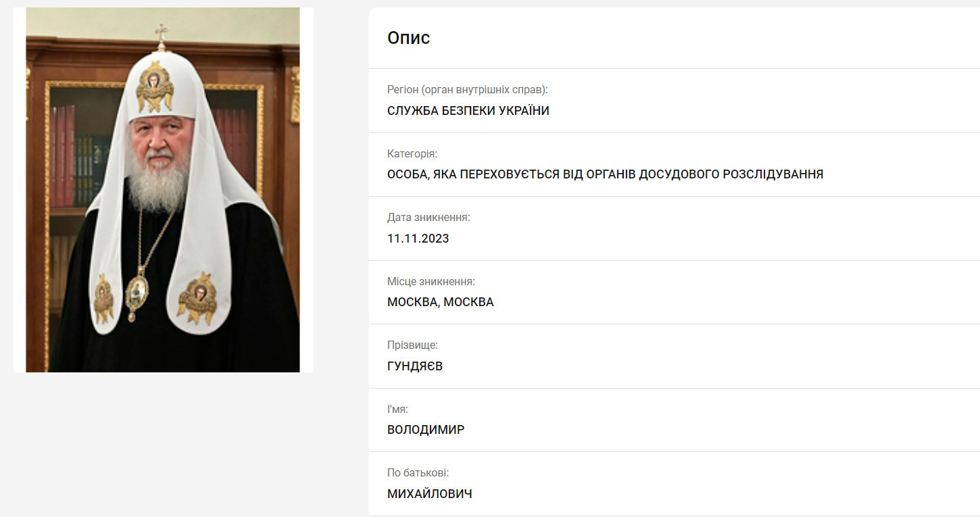The image size is (980, 517).
Task: Click the red books in photo background
Action: (x=63, y=155)
